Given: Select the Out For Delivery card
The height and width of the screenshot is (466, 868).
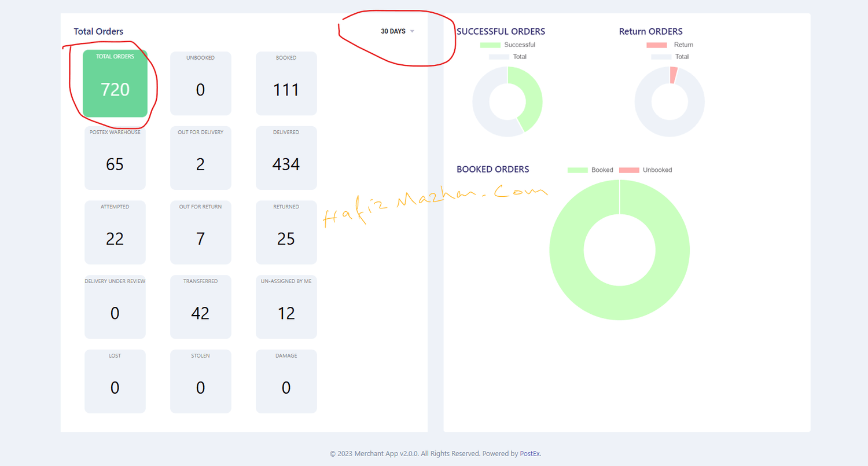Looking at the screenshot, I should [200, 158].
